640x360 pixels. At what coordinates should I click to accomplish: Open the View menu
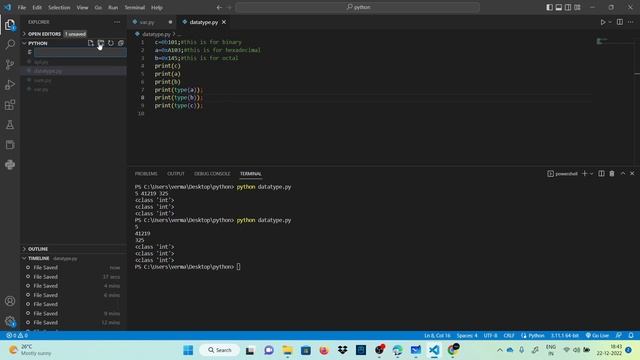82,7
